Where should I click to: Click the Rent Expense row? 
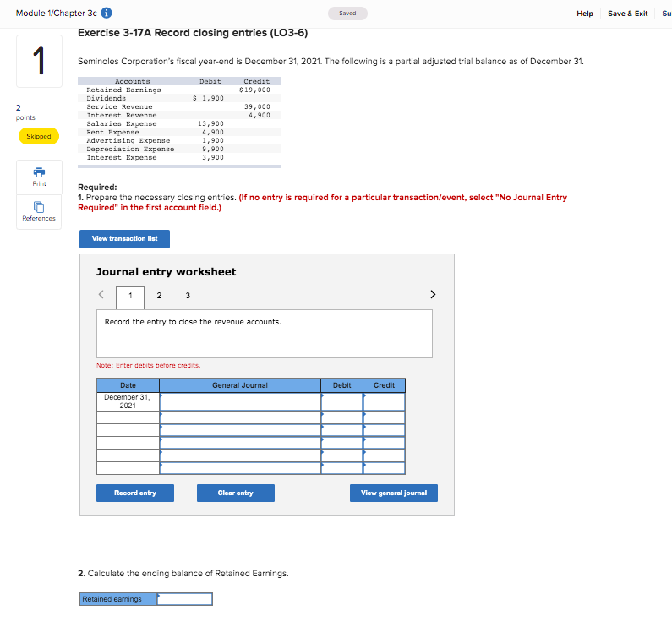(x=179, y=132)
